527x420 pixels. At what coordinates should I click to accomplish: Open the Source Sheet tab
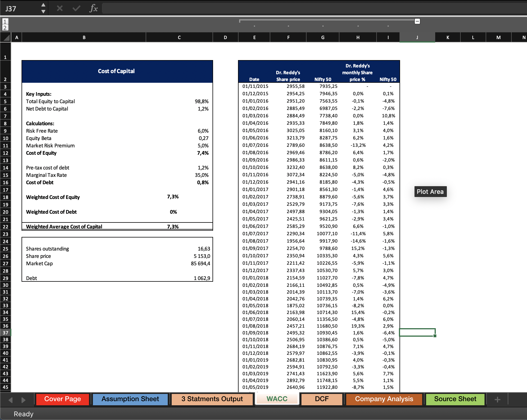[x=455, y=399]
